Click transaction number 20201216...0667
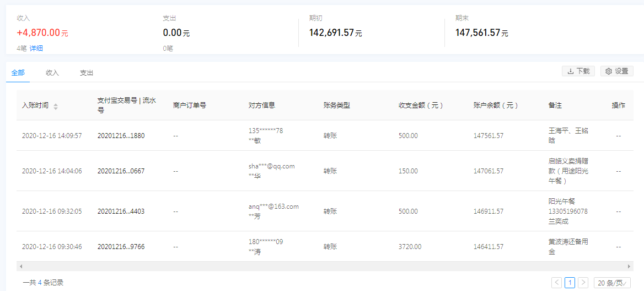This screenshot has width=644, height=291. click(x=121, y=171)
